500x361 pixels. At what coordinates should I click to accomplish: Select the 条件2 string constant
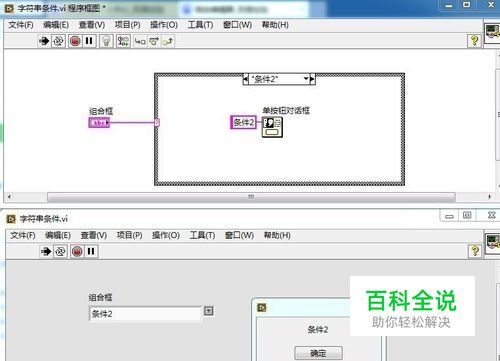tap(243, 122)
